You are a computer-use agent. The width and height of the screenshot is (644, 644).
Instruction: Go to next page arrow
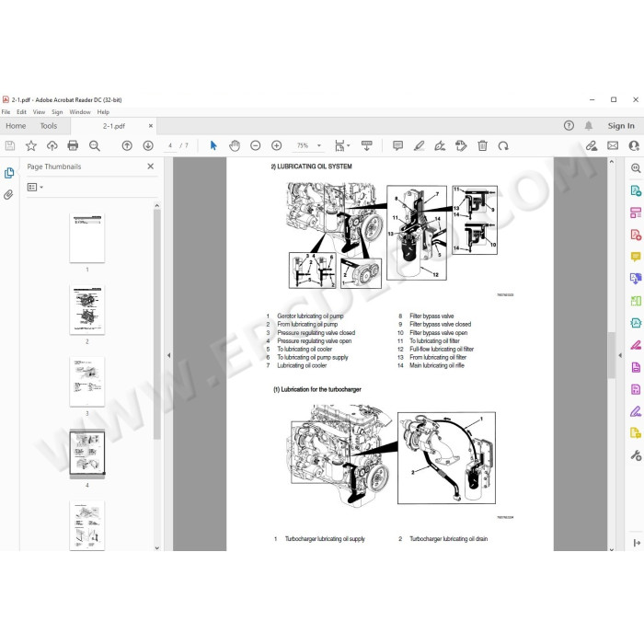click(x=148, y=145)
